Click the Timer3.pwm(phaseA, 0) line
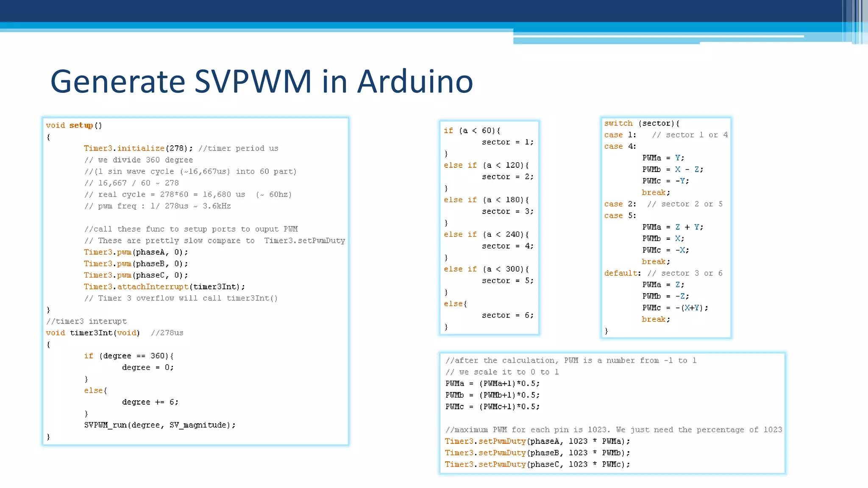868x488 pixels. pyautogui.click(x=136, y=252)
